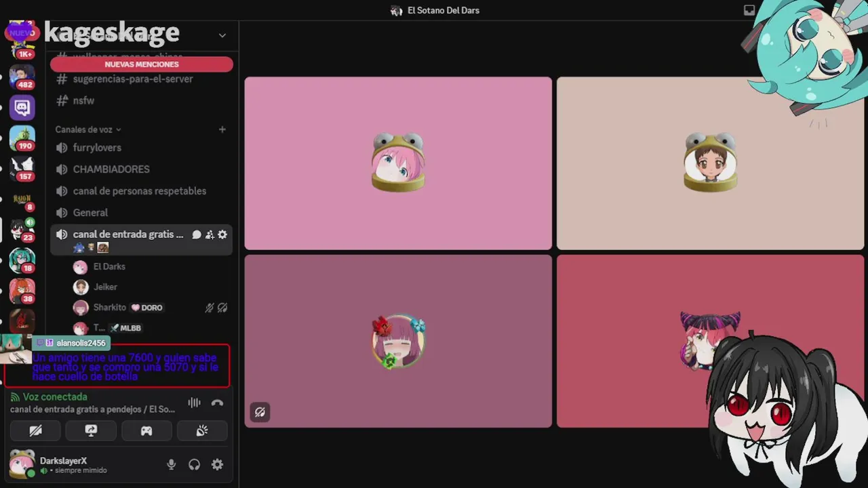Edit channel settings for canal de entrada gratis
This screenshot has height=488, width=868.
pos(222,235)
